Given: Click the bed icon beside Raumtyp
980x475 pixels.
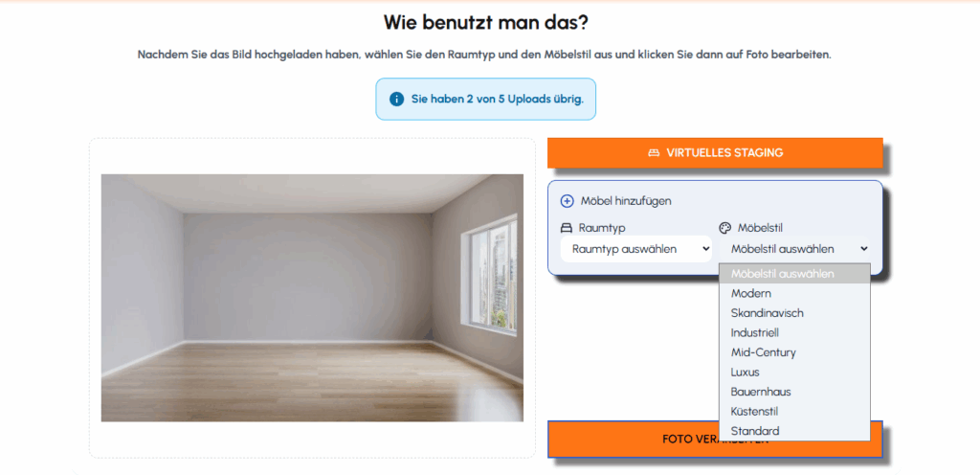Looking at the screenshot, I should click(567, 228).
